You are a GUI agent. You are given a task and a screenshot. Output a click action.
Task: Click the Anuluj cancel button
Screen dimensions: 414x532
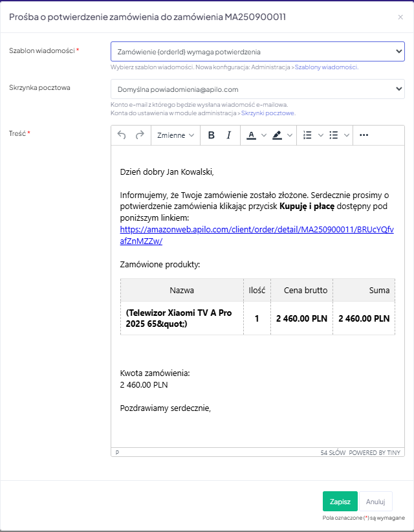click(375, 502)
